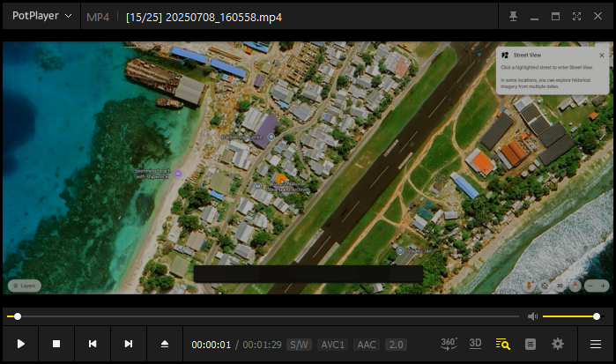Skip to the previous file
The height and width of the screenshot is (364, 616).
point(93,344)
